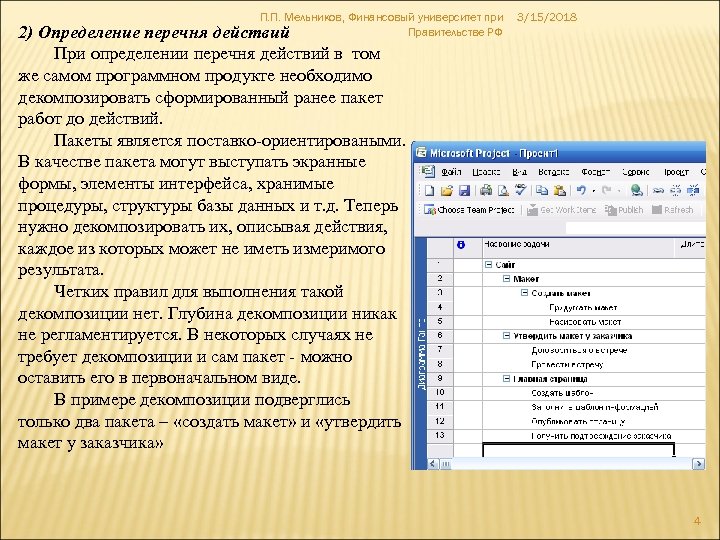Select task 'Продумать макет' in row 4
720x540 pixels.
pyautogui.click(x=583, y=308)
